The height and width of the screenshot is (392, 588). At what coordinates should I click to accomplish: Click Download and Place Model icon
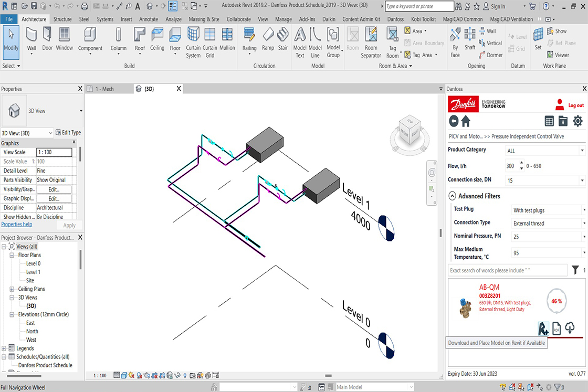543,328
